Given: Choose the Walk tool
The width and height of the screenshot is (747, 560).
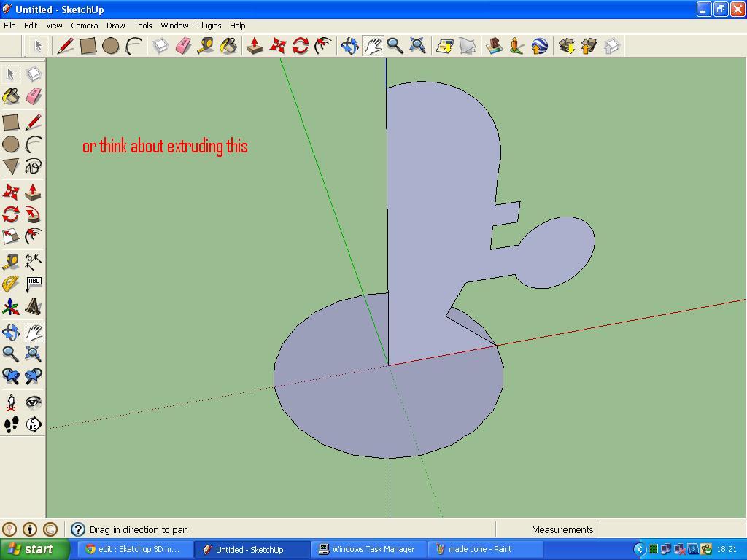Looking at the screenshot, I should (12, 423).
